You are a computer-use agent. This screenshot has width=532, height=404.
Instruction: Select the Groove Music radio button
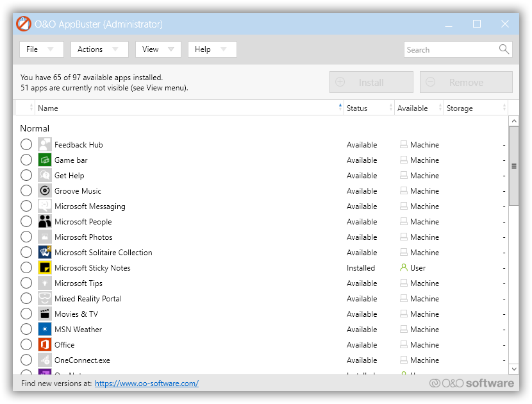pos(26,190)
